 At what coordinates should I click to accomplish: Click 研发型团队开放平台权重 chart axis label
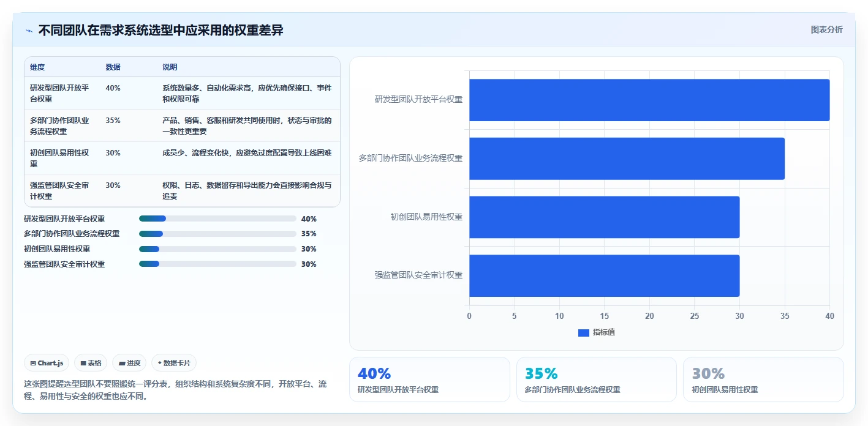(418, 99)
